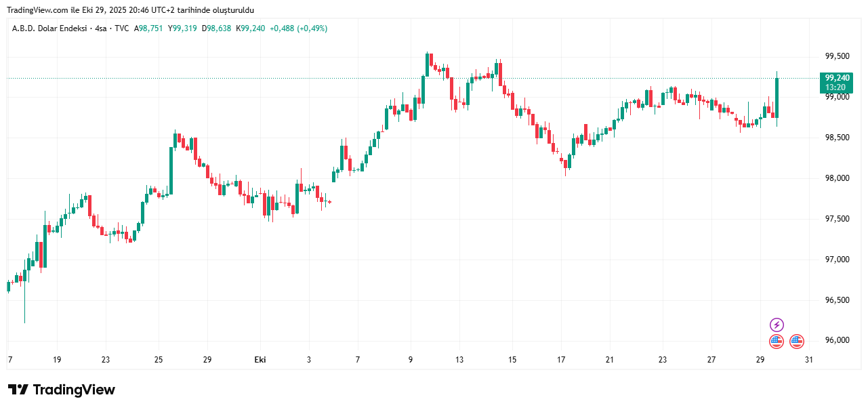This screenshot has width=868, height=410.
Task: Click the TVC exchange label
Action: 121,28
